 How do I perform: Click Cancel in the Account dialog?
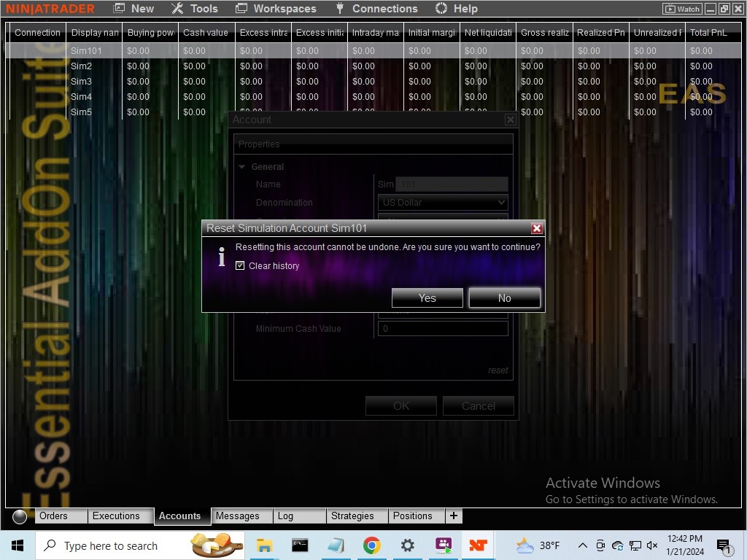click(479, 405)
